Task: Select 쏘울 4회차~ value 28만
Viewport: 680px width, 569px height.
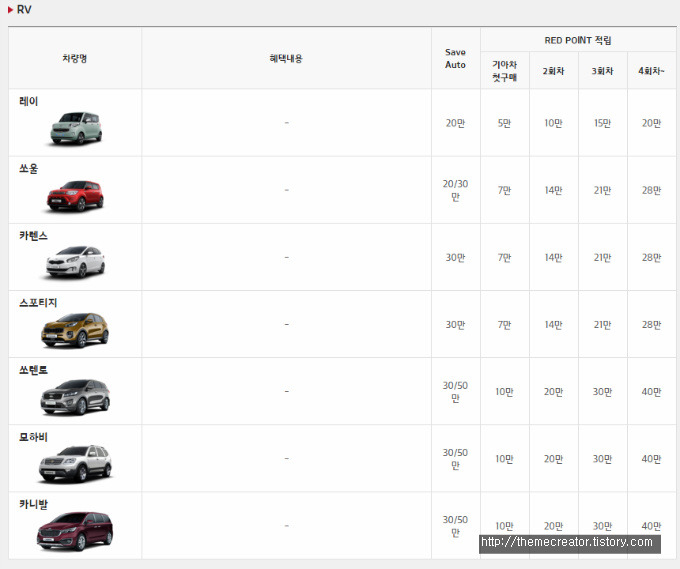Action: (x=651, y=190)
